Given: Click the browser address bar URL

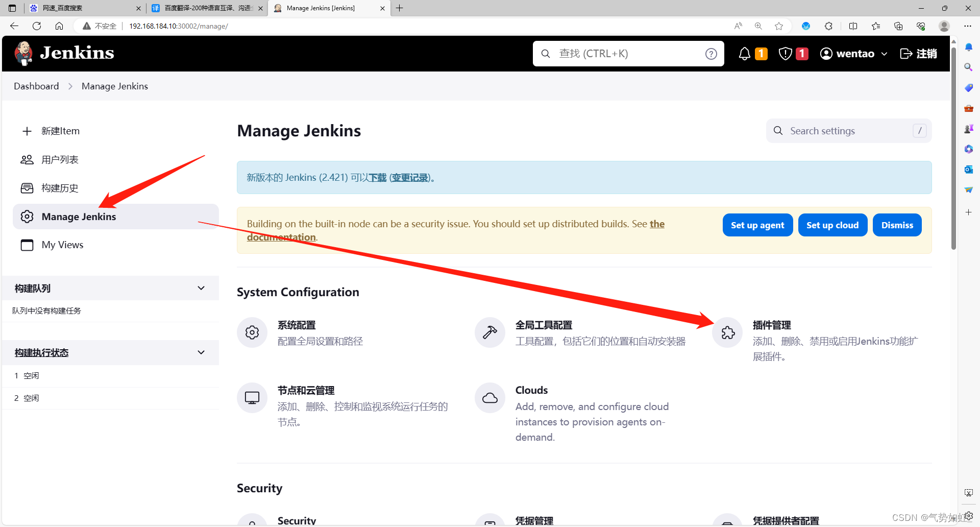Looking at the screenshot, I should [x=178, y=26].
